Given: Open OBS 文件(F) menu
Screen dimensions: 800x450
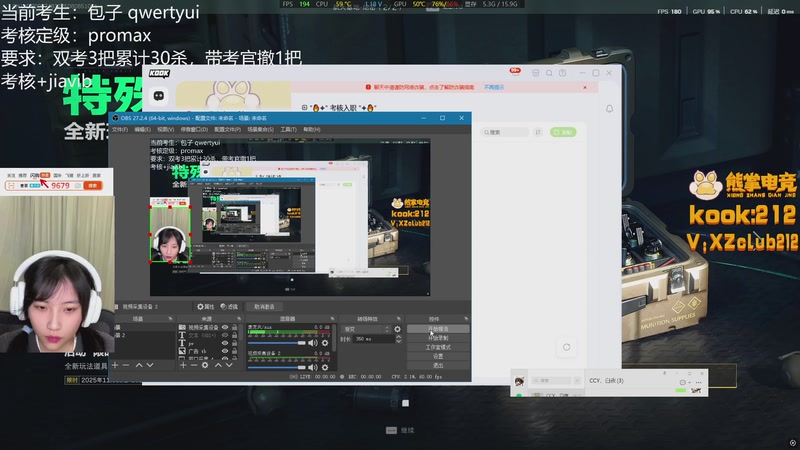Looking at the screenshot, I should coord(120,130).
